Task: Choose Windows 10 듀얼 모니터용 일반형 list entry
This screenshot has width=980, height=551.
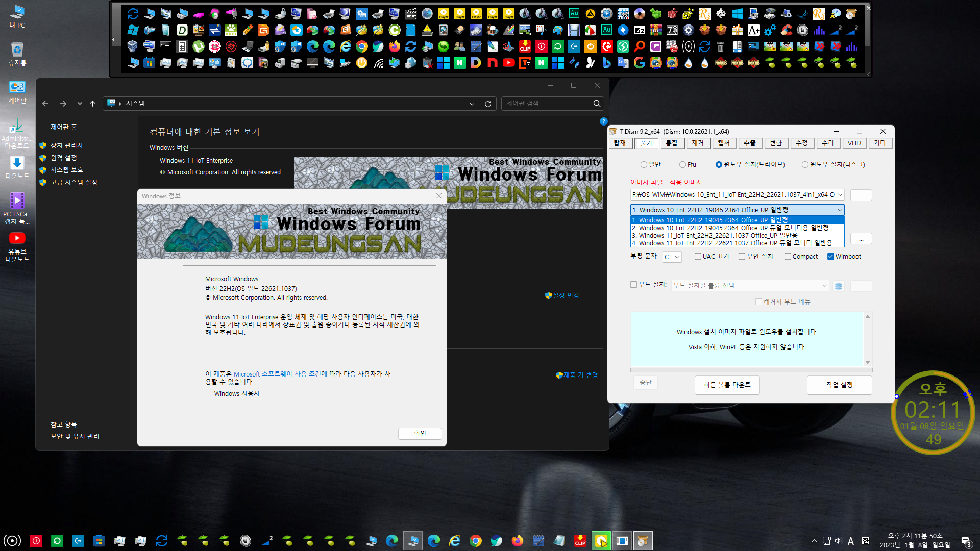Action: (x=737, y=228)
